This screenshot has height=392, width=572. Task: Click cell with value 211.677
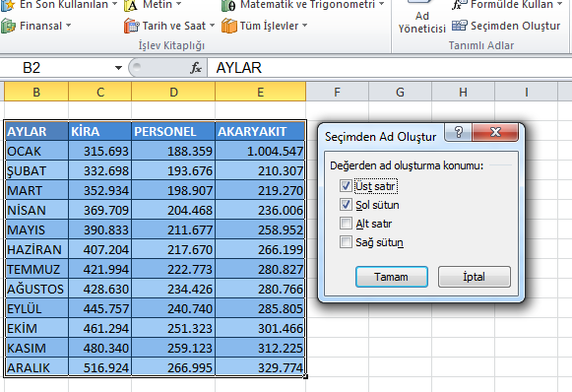[x=173, y=229]
